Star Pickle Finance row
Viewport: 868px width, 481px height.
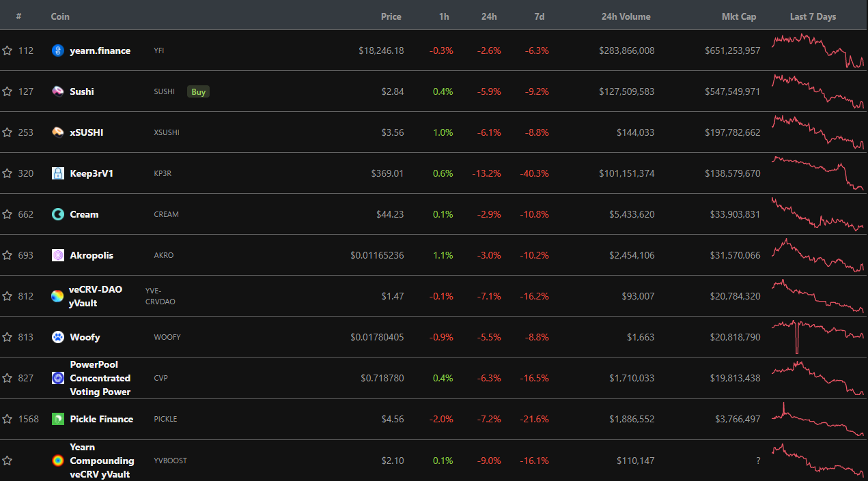click(7, 419)
